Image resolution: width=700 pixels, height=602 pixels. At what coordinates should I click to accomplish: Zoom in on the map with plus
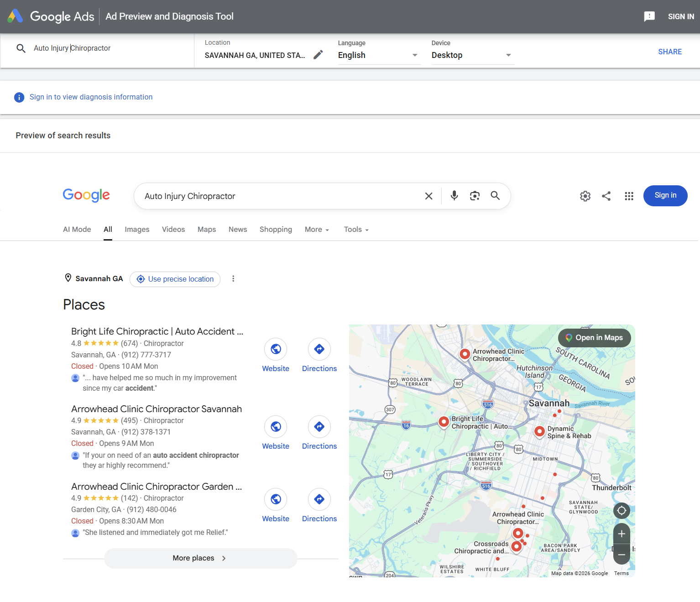tap(622, 534)
